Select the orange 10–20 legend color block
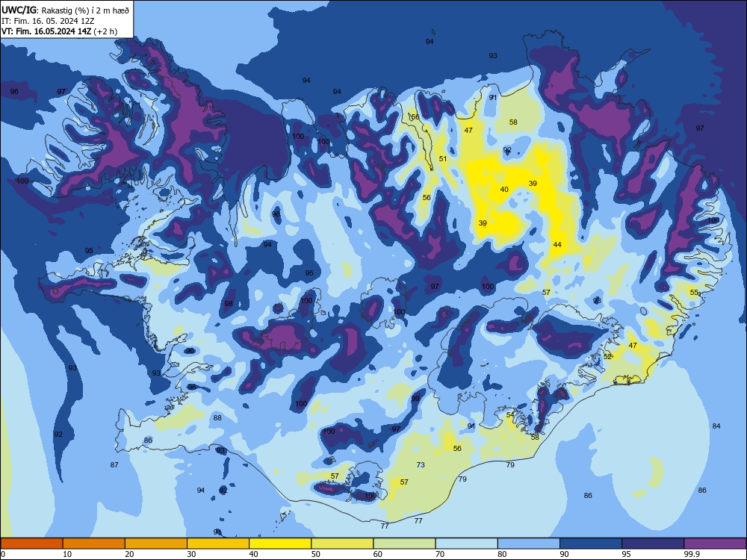Screen dimensions: 747x560 tap(94, 544)
